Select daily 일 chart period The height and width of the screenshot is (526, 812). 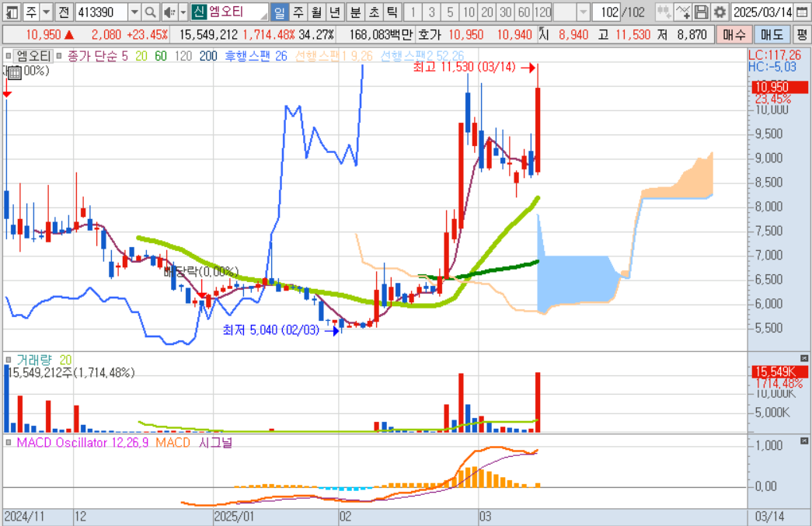coord(280,12)
